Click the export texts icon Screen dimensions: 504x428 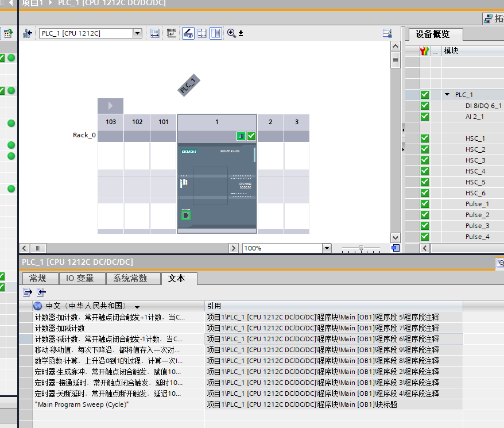coord(28,292)
